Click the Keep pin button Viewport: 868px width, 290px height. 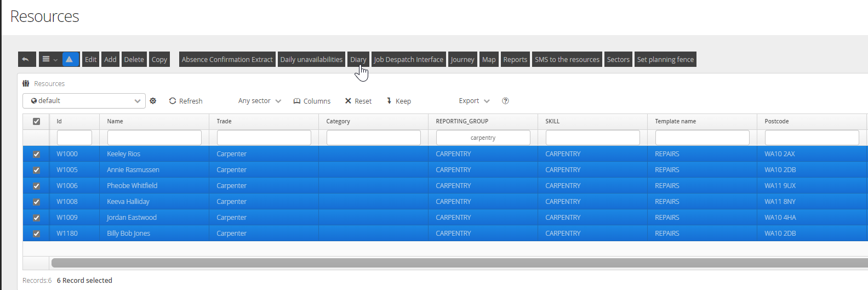click(398, 101)
